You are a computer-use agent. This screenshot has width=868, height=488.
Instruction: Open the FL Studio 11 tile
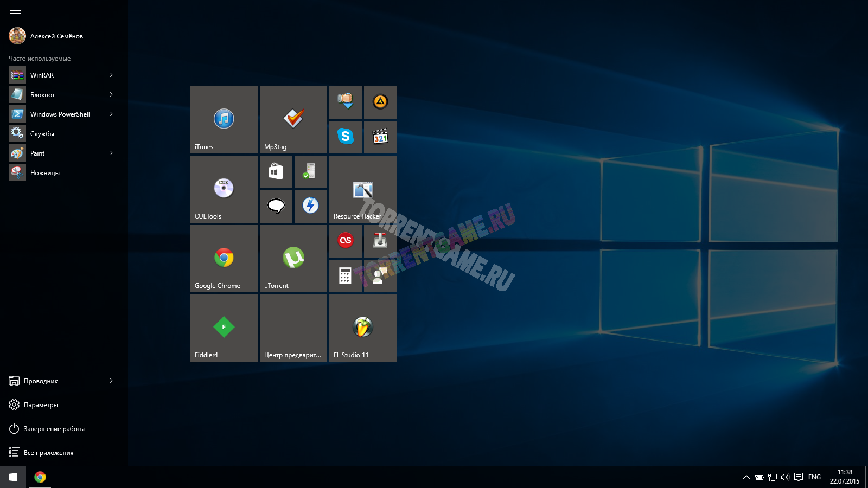tap(362, 328)
